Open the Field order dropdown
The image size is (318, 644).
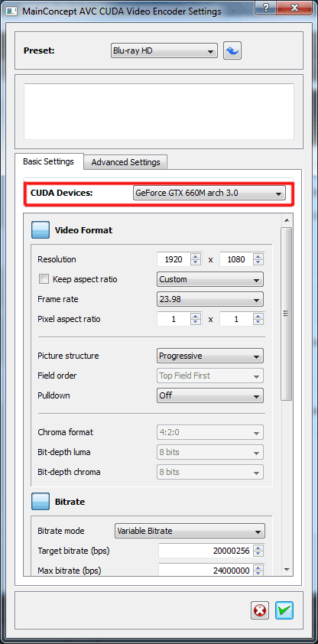[210, 376]
